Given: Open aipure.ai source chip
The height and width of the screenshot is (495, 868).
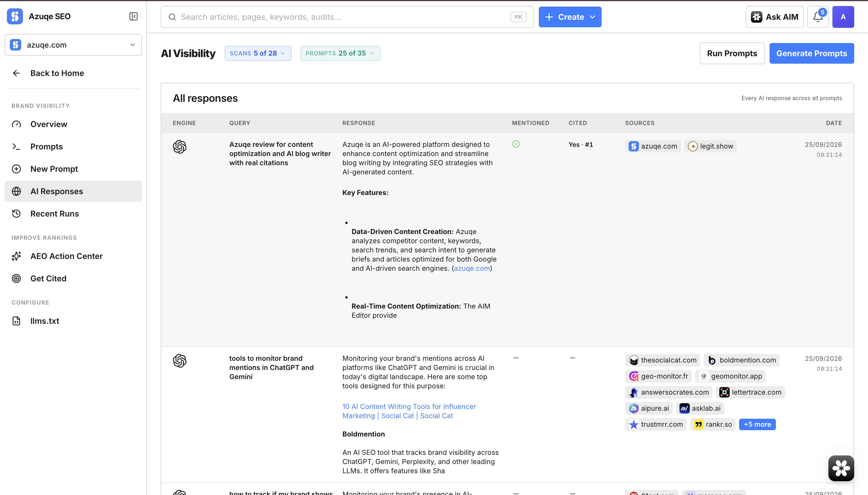Looking at the screenshot, I should coord(648,408).
